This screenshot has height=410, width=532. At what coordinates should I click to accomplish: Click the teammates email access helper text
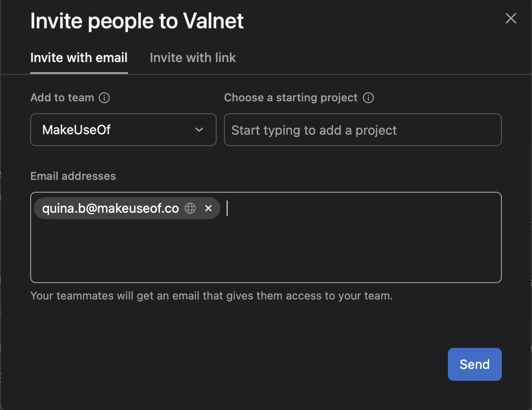coord(211,296)
